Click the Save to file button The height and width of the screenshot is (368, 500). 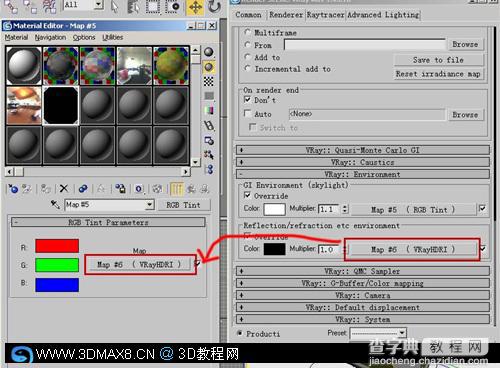coord(438,60)
